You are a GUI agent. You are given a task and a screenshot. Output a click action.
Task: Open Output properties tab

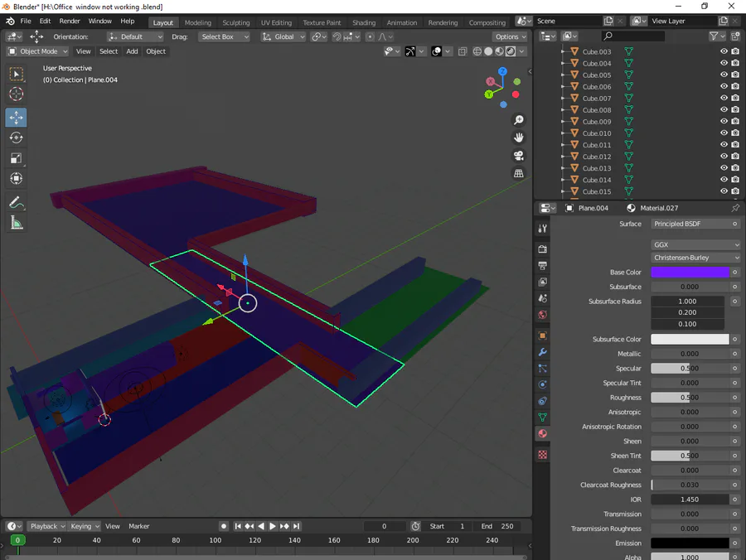point(542,265)
